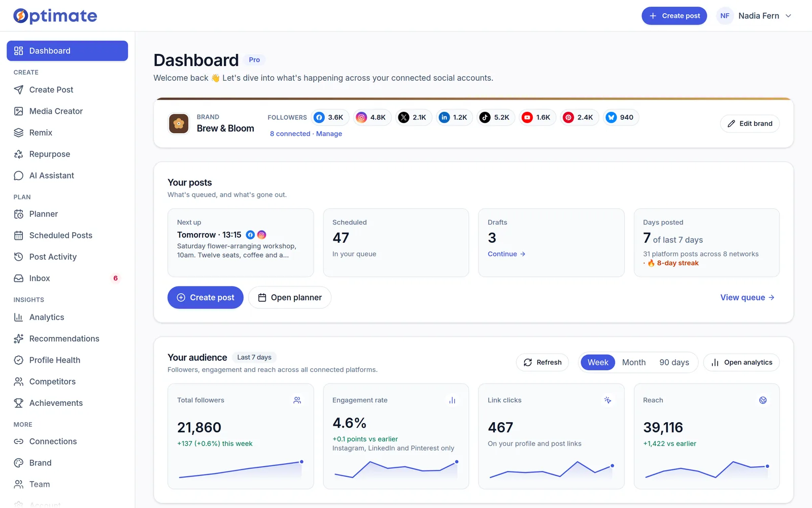Click the Brand palette icon in sidebar
The height and width of the screenshot is (508, 812).
[19, 463]
